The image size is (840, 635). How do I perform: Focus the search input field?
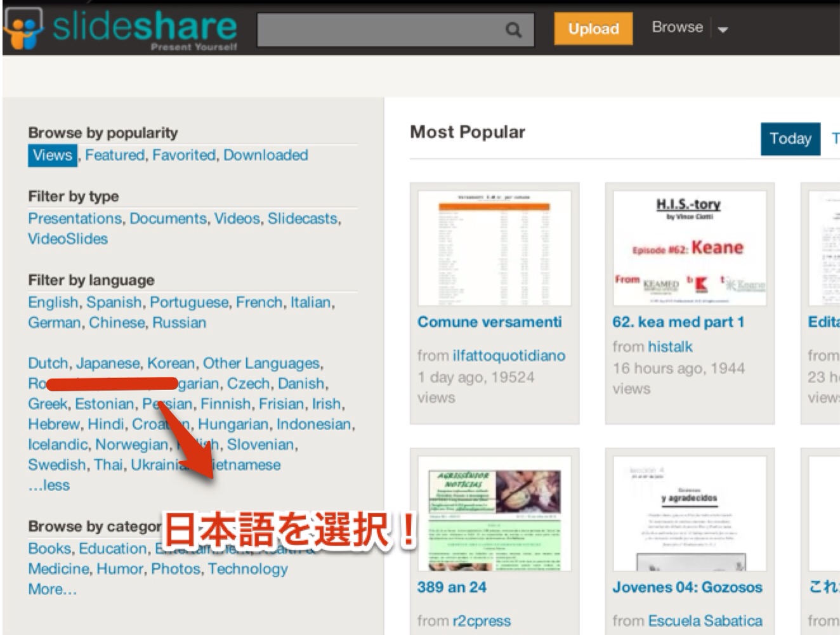point(395,30)
